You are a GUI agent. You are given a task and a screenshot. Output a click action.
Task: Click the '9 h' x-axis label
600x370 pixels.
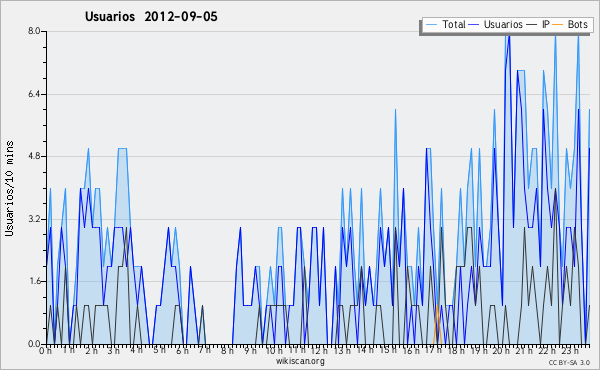pos(250,350)
